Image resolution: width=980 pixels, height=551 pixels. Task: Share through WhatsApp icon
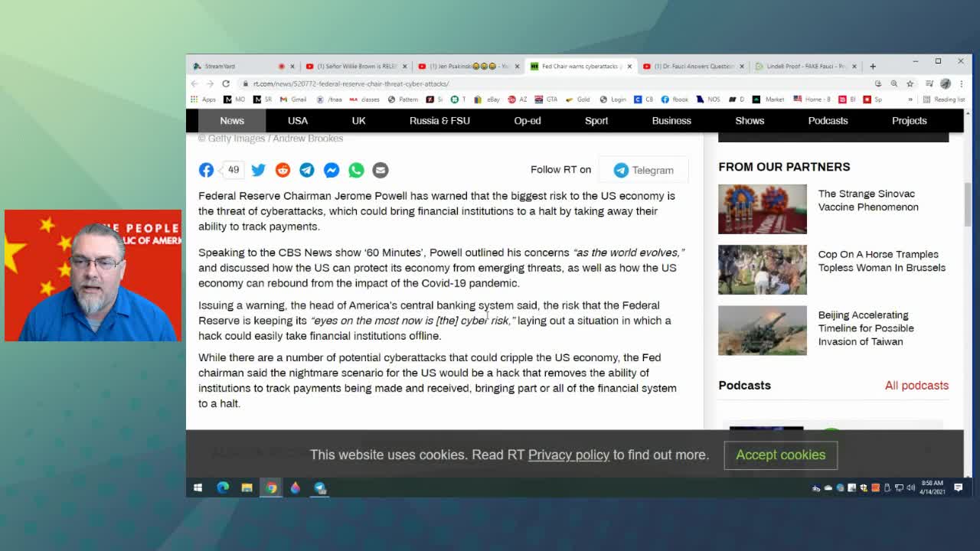coord(356,170)
